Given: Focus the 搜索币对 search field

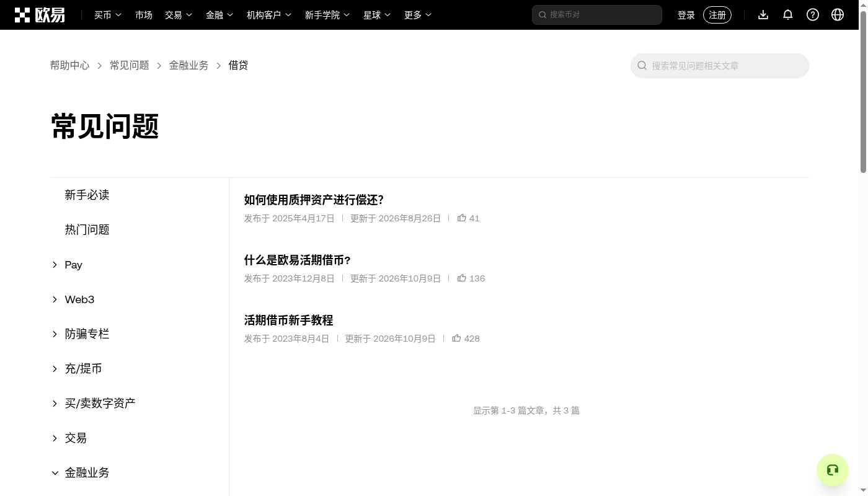Looking at the screenshot, I should click(597, 15).
